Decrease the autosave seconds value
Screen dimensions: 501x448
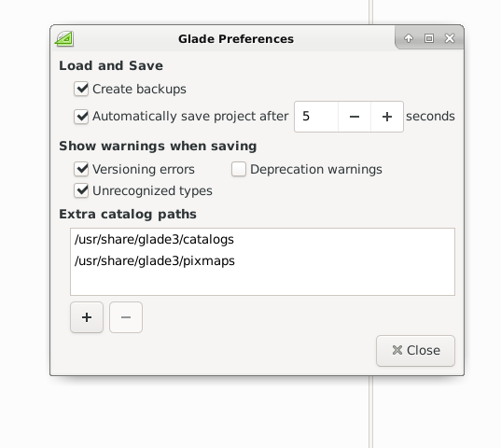(355, 117)
